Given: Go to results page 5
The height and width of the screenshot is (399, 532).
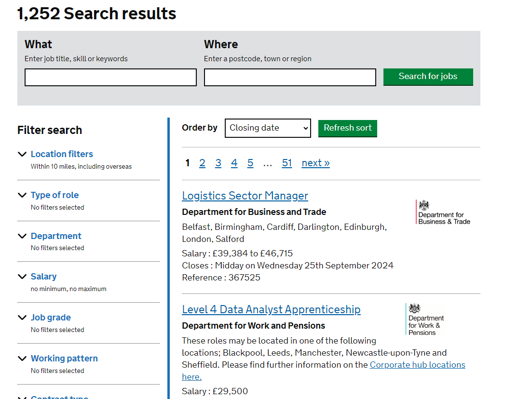Looking at the screenshot, I should pyautogui.click(x=250, y=163).
